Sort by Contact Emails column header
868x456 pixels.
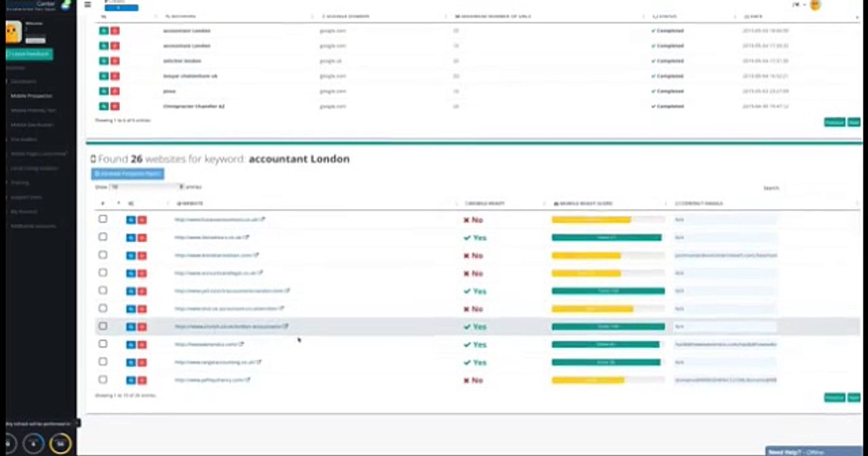(x=699, y=203)
